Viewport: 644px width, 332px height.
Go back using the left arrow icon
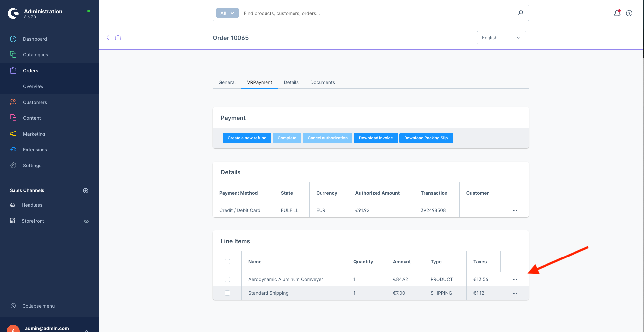[x=108, y=38]
